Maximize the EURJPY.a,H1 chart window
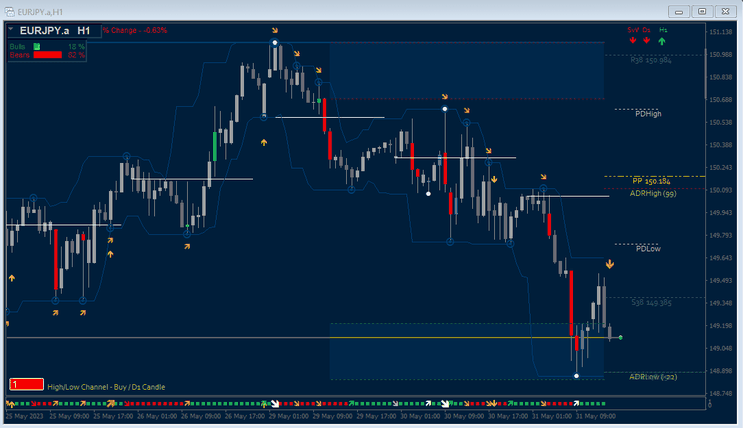The width and height of the screenshot is (743, 428). click(702, 11)
